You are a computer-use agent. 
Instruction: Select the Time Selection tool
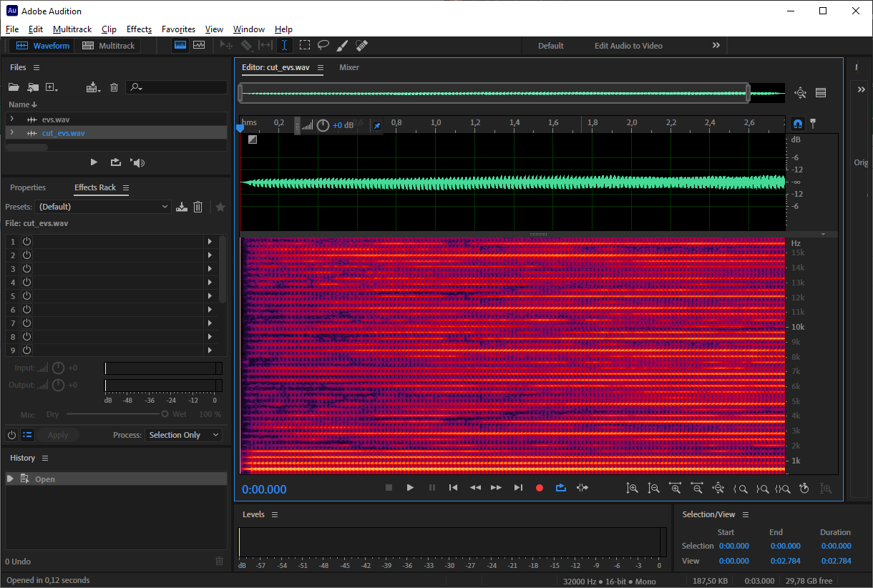[x=284, y=45]
